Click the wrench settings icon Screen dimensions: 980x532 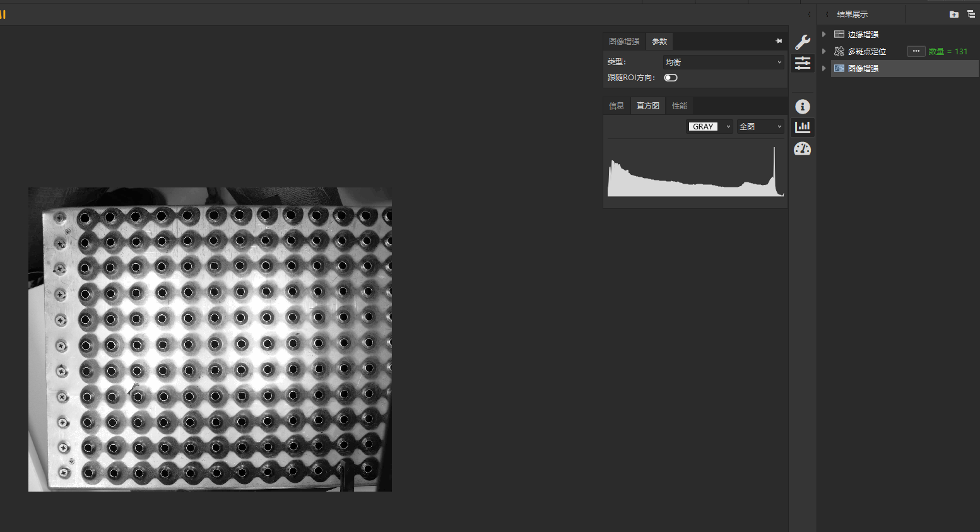click(x=802, y=42)
